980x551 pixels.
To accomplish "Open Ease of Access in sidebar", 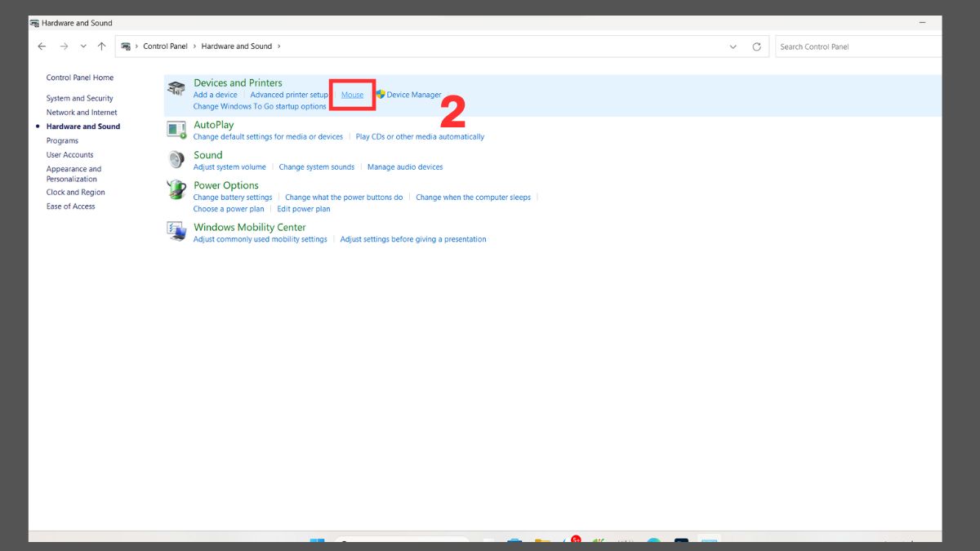I will click(x=71, y=207).
